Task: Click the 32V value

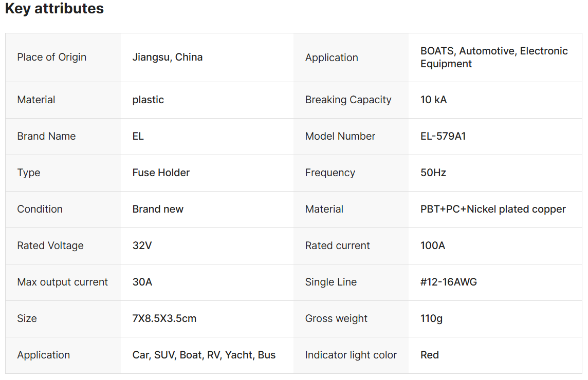Action: click(x=142, y=245)
